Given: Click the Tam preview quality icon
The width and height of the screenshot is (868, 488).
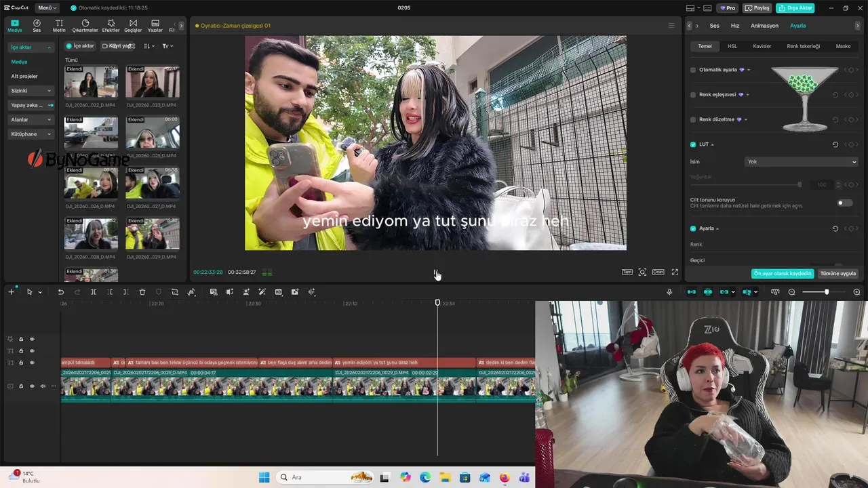Looking at the screenshot, I should pos(627,272).
